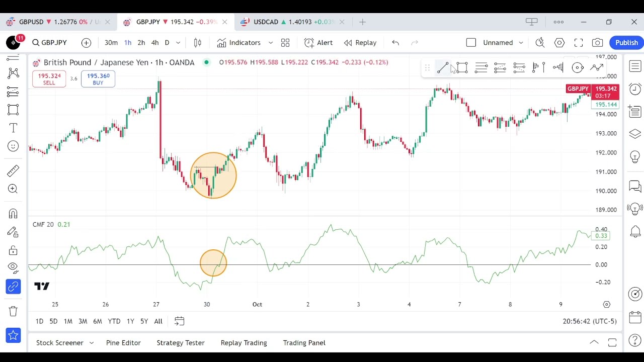
Task: Open a new browser tab
Action: (x=363, y=22)
